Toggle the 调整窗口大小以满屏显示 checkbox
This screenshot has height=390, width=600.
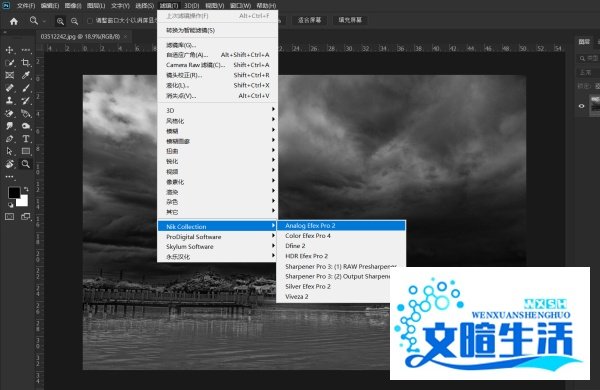point(90,21)
